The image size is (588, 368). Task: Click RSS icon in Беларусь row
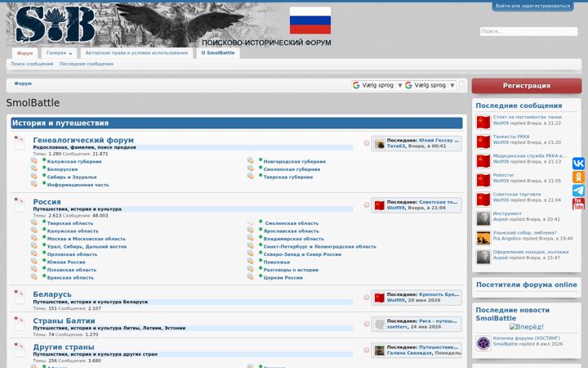367,298
